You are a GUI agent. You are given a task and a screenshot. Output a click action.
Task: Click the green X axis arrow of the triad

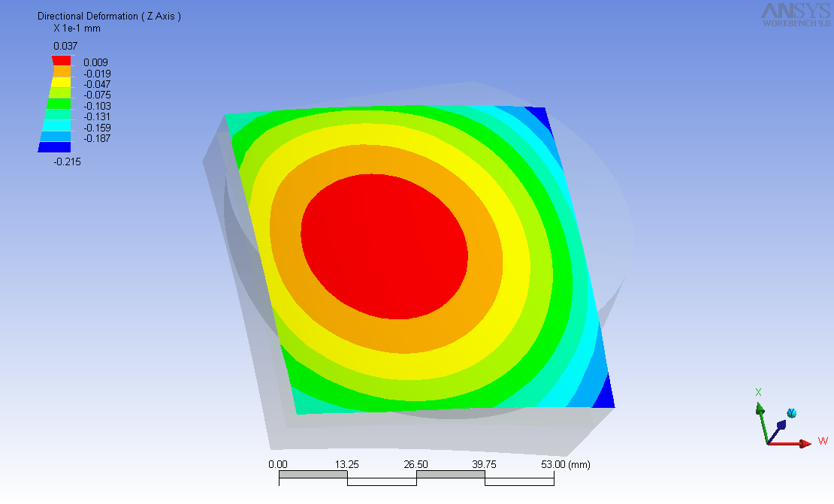[x=763, y=422]
